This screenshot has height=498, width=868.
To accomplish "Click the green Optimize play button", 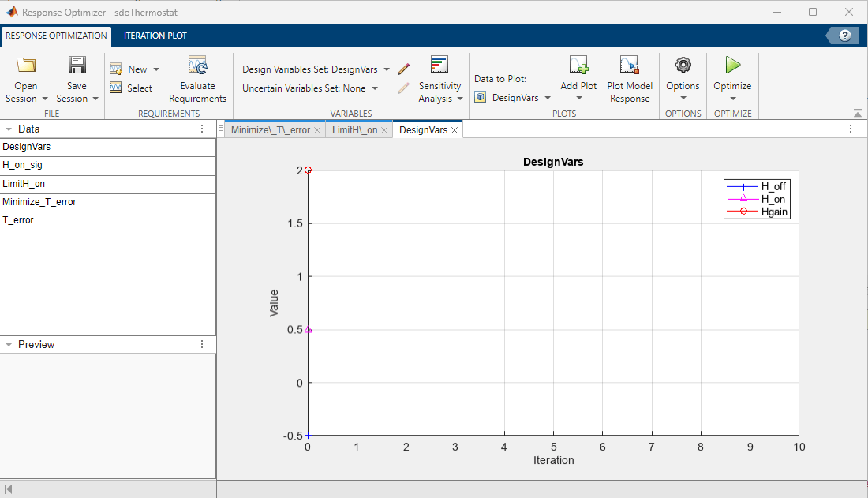I will coord(732,66).
